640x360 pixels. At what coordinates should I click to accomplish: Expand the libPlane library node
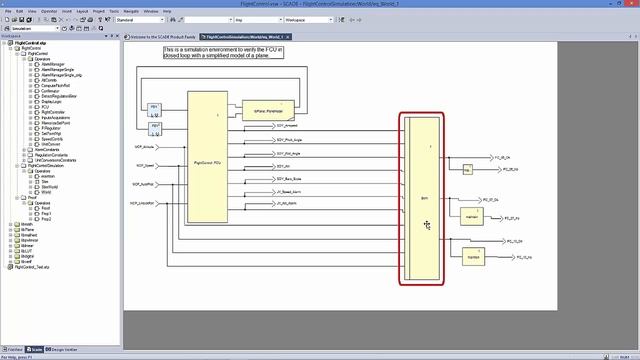(x=11, y=230)
